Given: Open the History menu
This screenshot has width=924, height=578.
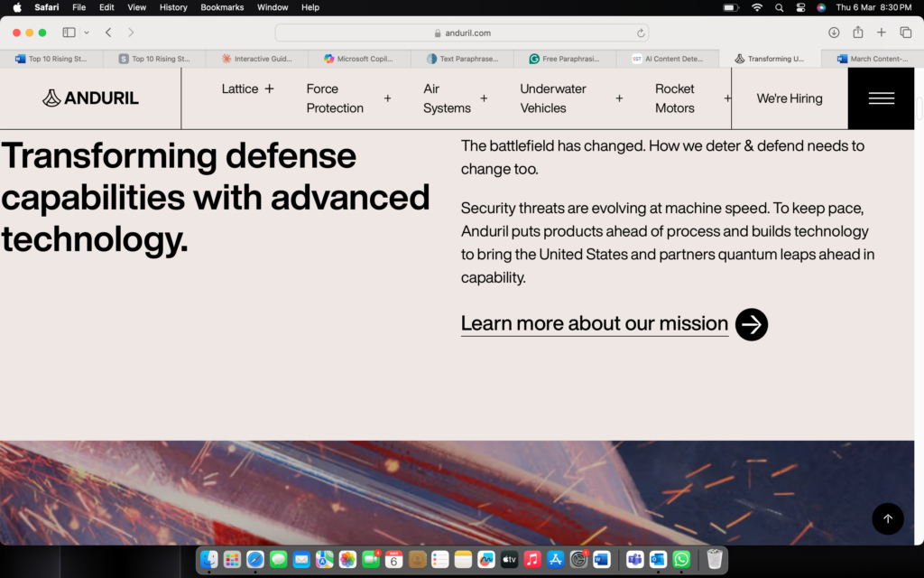Looking at the screenshot, I should click(x=173, y=7).
